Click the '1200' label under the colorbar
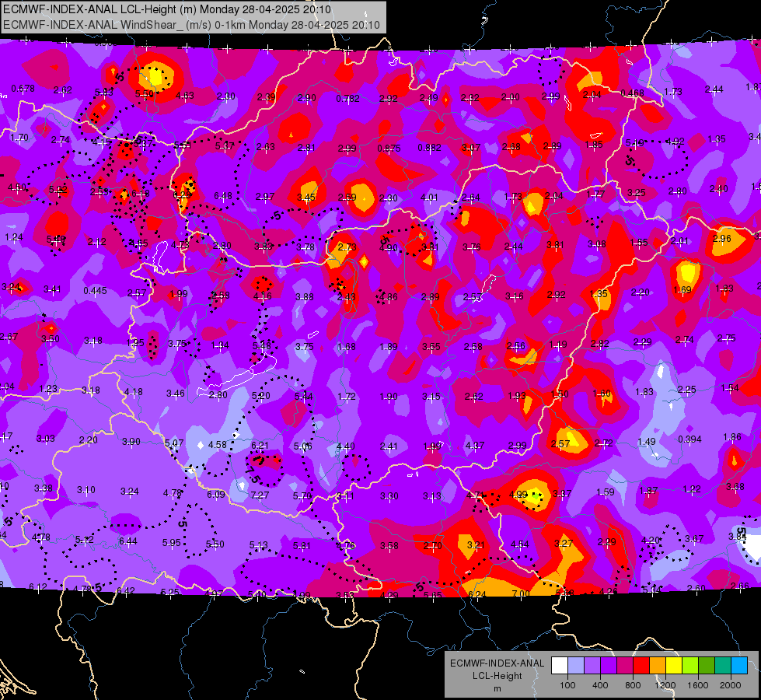The height and width of the screenshot is (700, 761). click(665, 685)
